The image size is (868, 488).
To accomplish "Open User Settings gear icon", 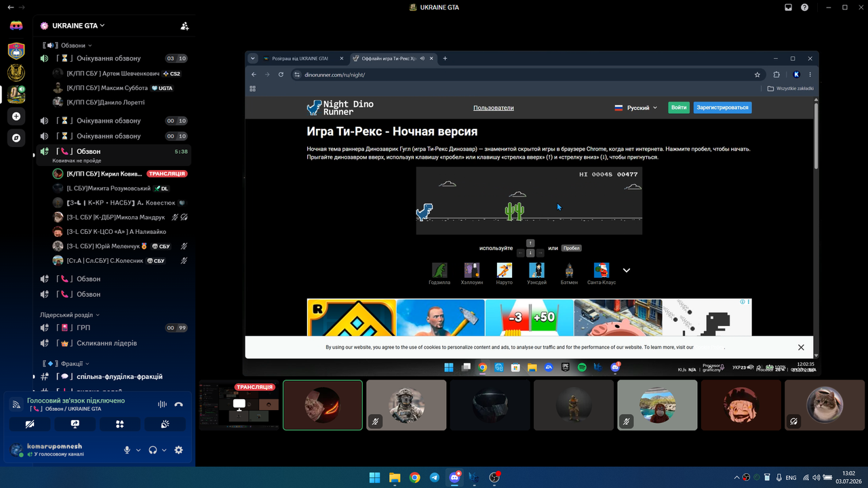I will tap(178, 450).
